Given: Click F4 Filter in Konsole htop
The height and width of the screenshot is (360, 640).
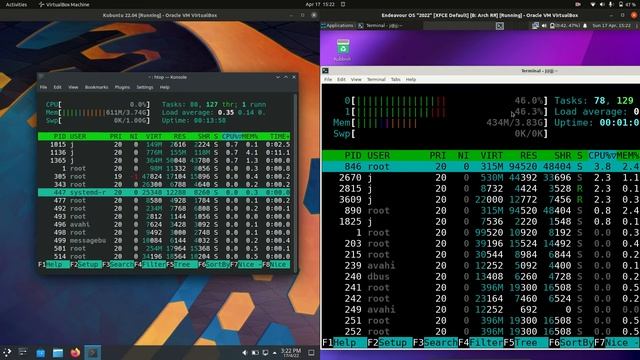Looking at the screenshot, I should tap(150, 264).
